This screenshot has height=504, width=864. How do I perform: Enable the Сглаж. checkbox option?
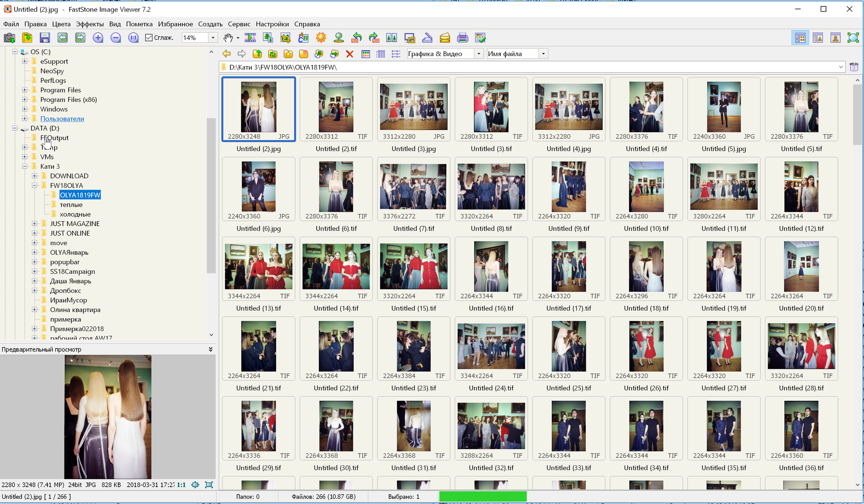coord(149,38)
